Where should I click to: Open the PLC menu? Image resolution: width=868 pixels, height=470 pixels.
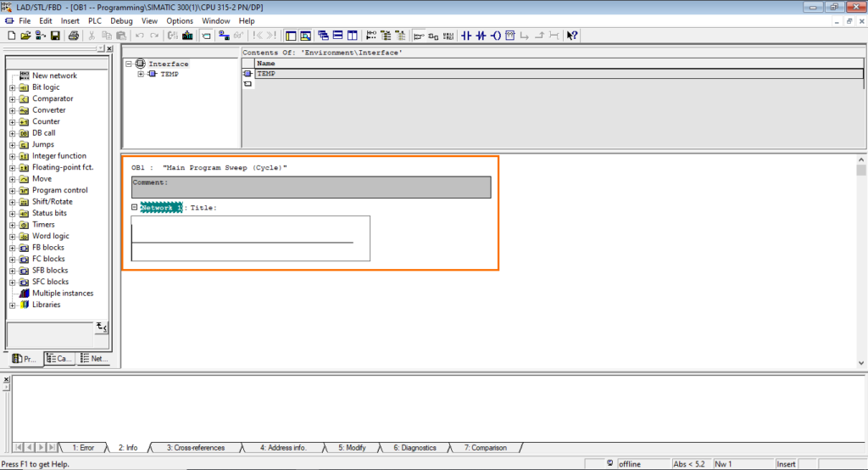95,21
